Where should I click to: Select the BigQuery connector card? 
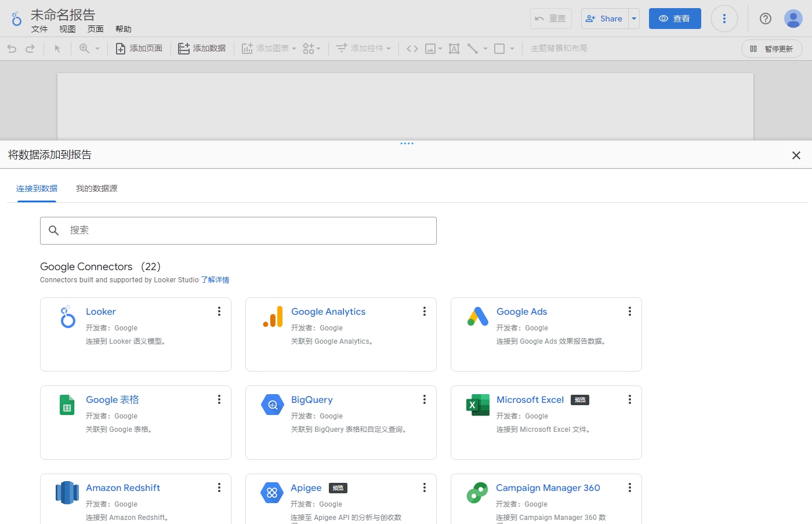coord(341,423)
